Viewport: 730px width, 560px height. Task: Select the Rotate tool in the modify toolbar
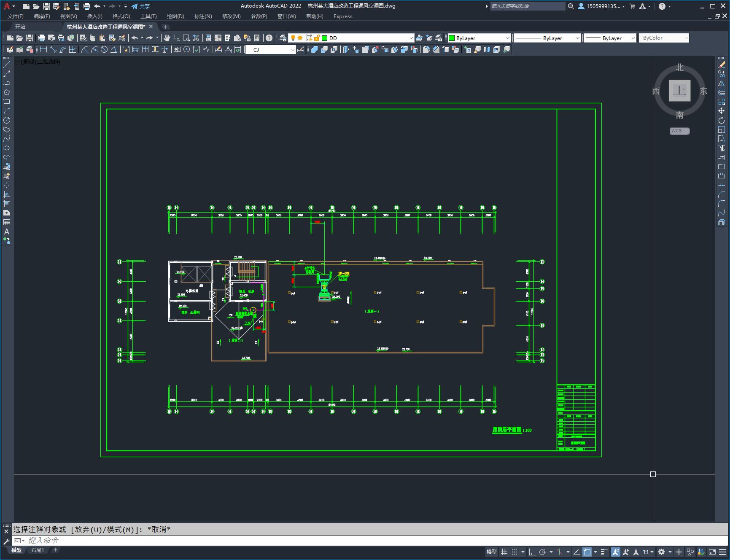(722, 120)
